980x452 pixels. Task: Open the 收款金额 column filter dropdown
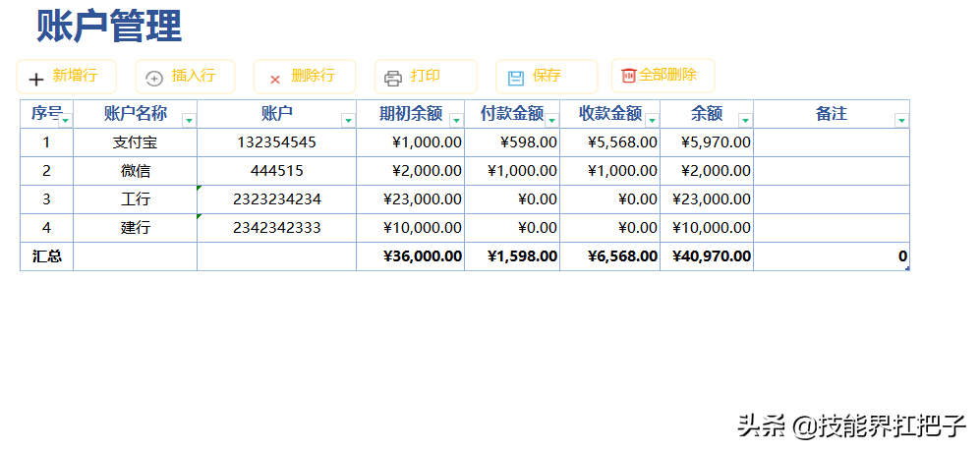652,121
